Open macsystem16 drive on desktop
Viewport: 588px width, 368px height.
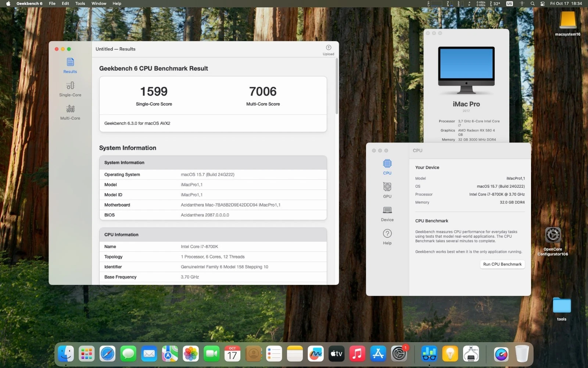pos(568,24)
